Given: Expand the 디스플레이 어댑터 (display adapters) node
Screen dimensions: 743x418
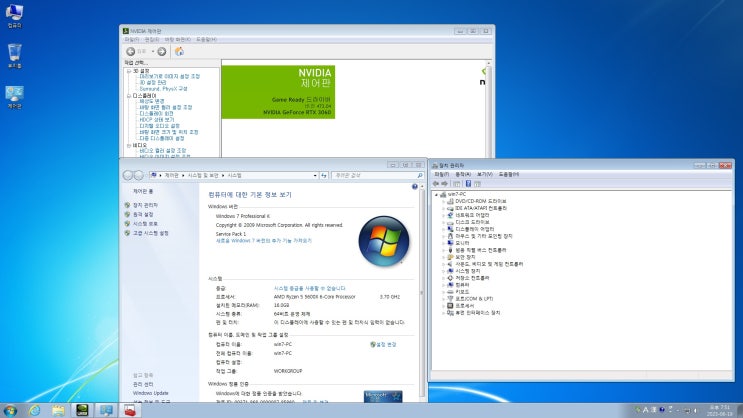Looking at the screenshot, I should pyautogui.click(x=444, y=229).
